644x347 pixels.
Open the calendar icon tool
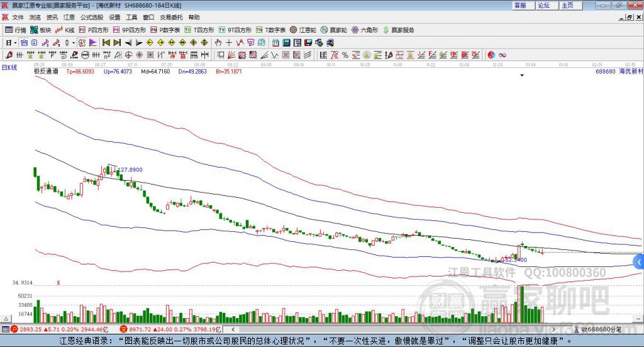pyautogui.click(x=275, y=43)
